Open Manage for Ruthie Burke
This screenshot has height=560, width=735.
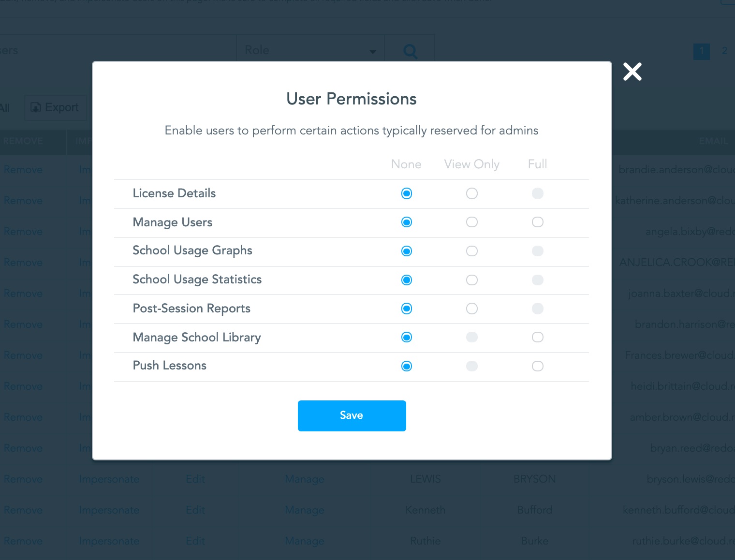click(304, 541)
